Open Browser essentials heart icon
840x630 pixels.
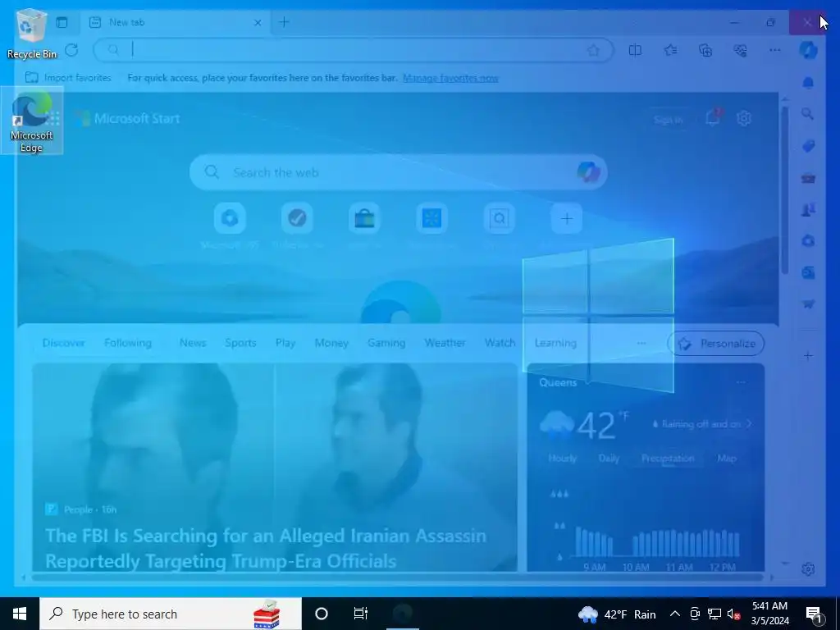pos(740,50)
